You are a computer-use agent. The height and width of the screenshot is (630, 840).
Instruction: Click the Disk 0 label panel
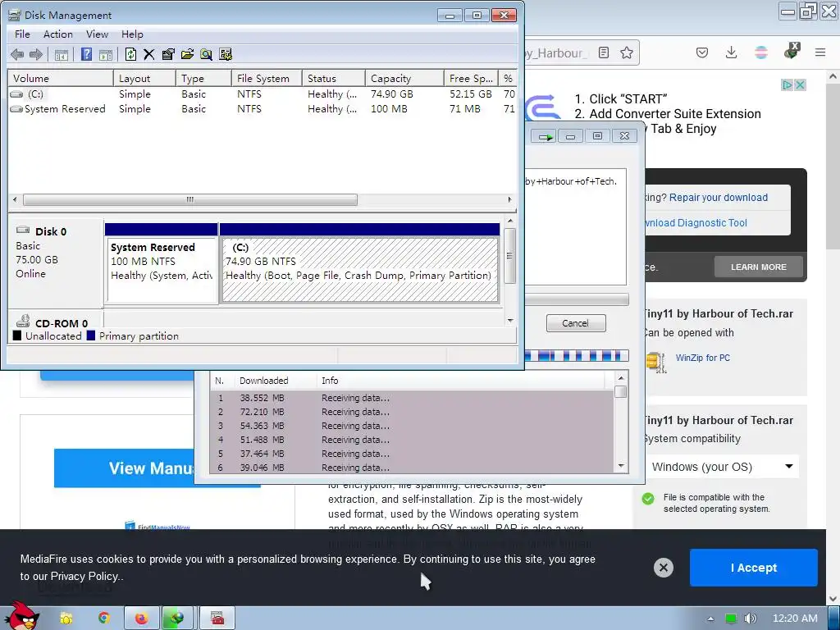pos(56,262)
